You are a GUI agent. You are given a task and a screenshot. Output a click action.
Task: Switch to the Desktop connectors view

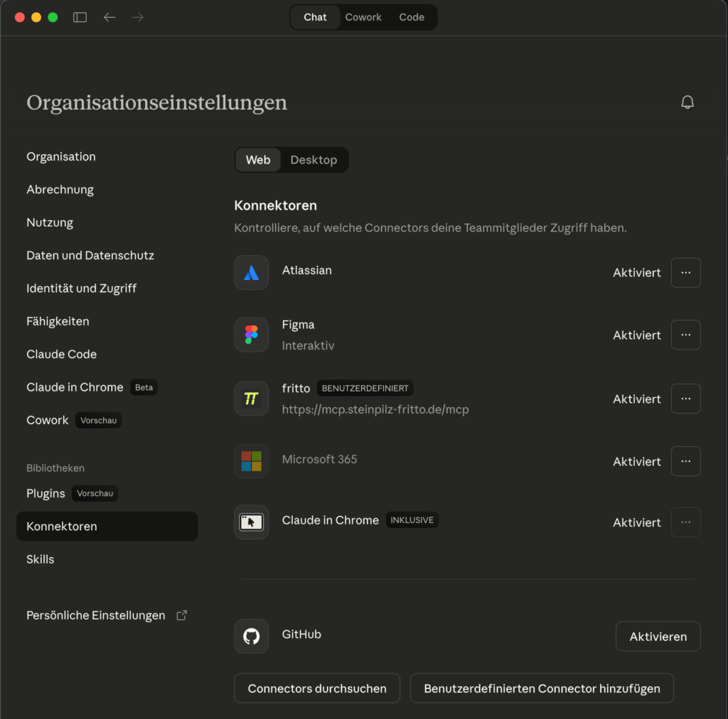314,160
